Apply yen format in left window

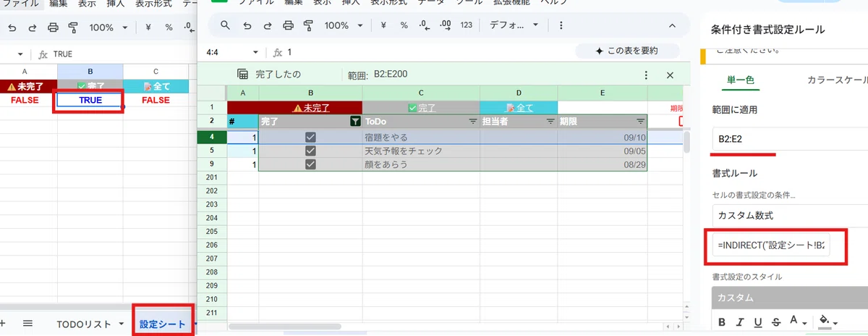point(148,28)
